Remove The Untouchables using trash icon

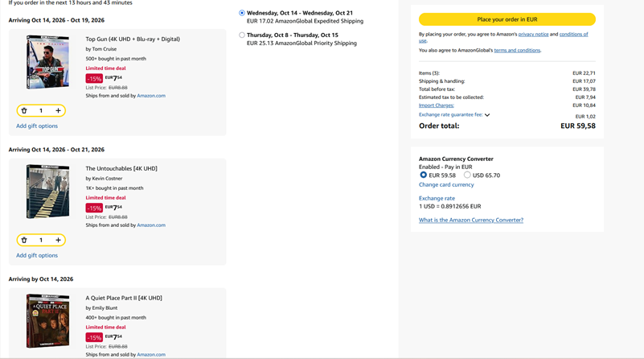[24, 240]
